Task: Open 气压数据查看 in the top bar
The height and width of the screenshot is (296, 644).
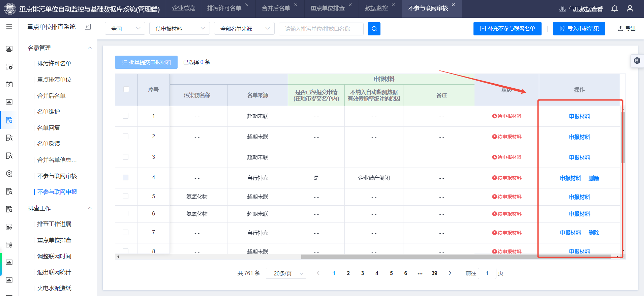Action: pyautogui.click(x=581, y=9)
